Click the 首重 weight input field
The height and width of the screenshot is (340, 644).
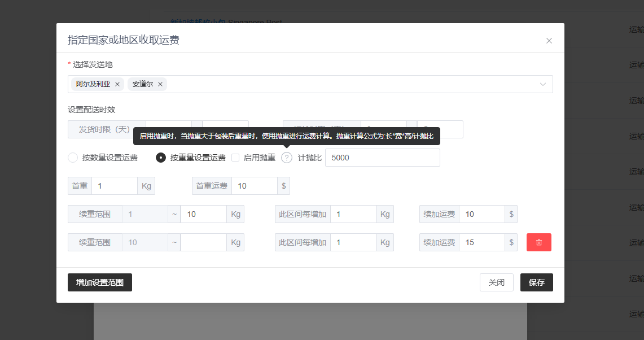(115, 186)
